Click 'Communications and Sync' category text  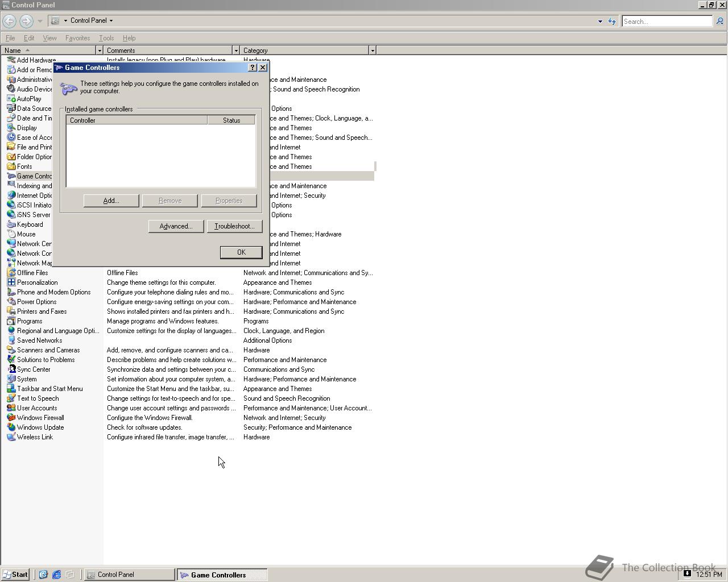coord(279,369)
